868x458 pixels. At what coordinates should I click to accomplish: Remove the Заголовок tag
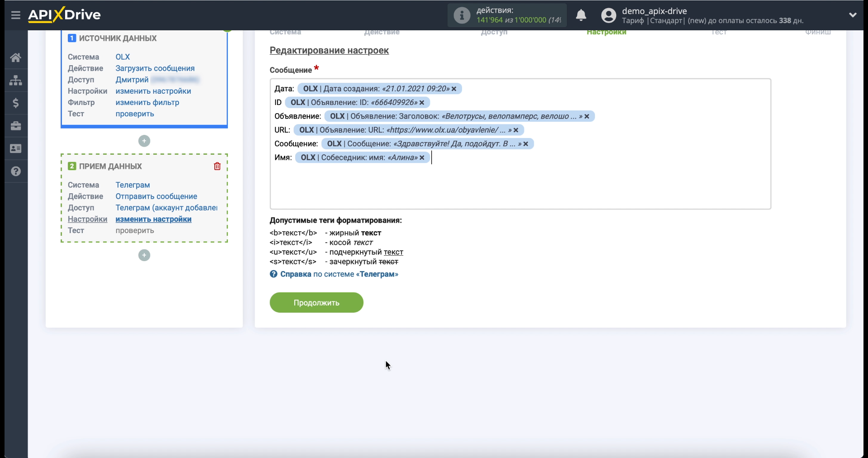click(x=587, y=116)
